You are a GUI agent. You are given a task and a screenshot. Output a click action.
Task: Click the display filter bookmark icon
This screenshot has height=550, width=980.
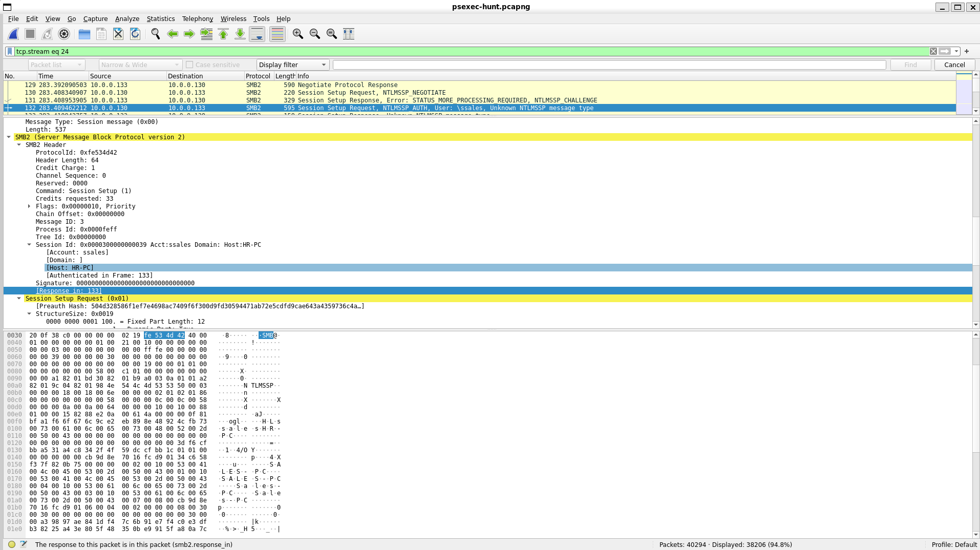(x=10, y=51)
